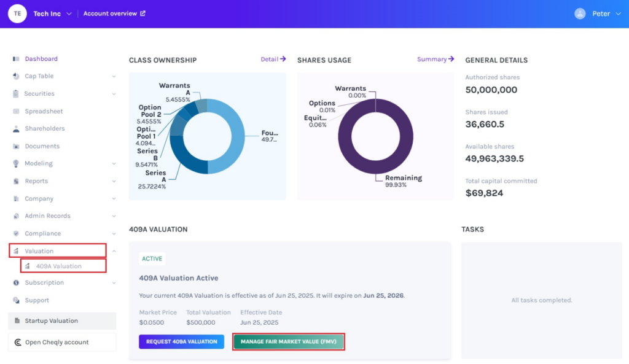Click the Compliance checkmark icon
Viewport: 629px width, 364px height.
click(x=16, y=234)
